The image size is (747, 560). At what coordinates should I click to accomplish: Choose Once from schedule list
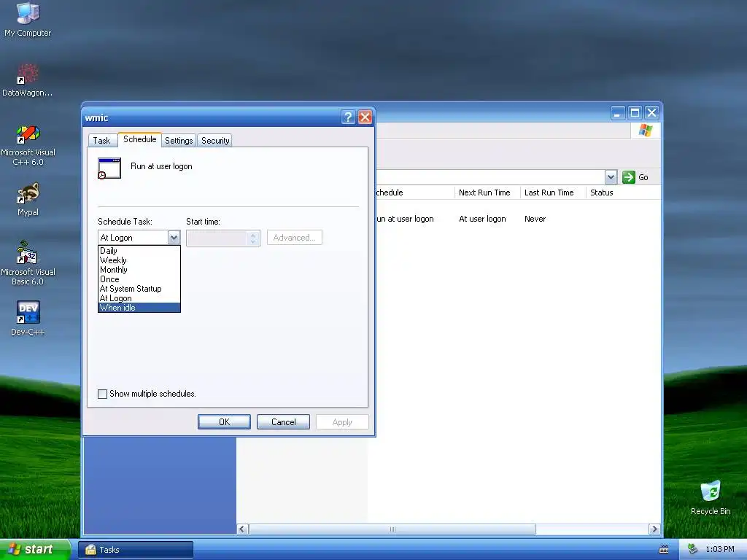click(x=139, y=279)
